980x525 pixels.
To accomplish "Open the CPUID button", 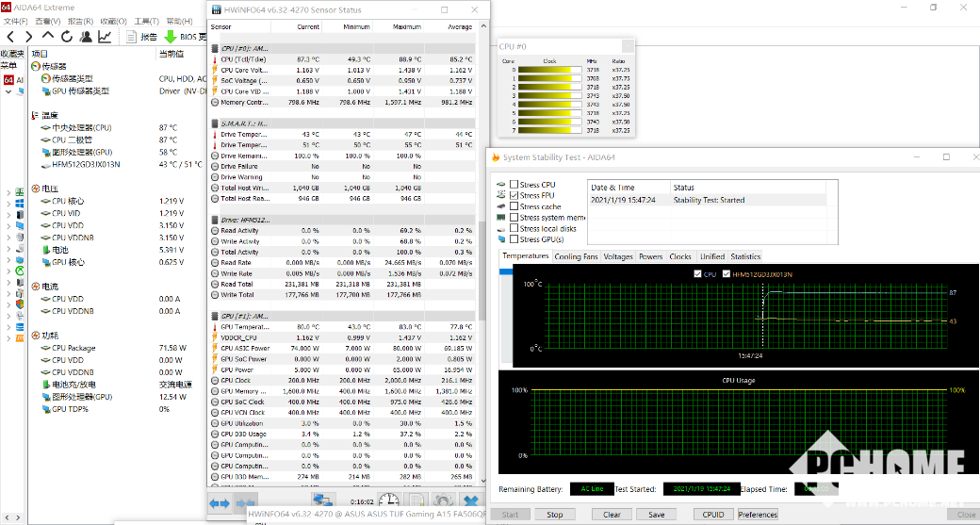I will pos(712,515).
